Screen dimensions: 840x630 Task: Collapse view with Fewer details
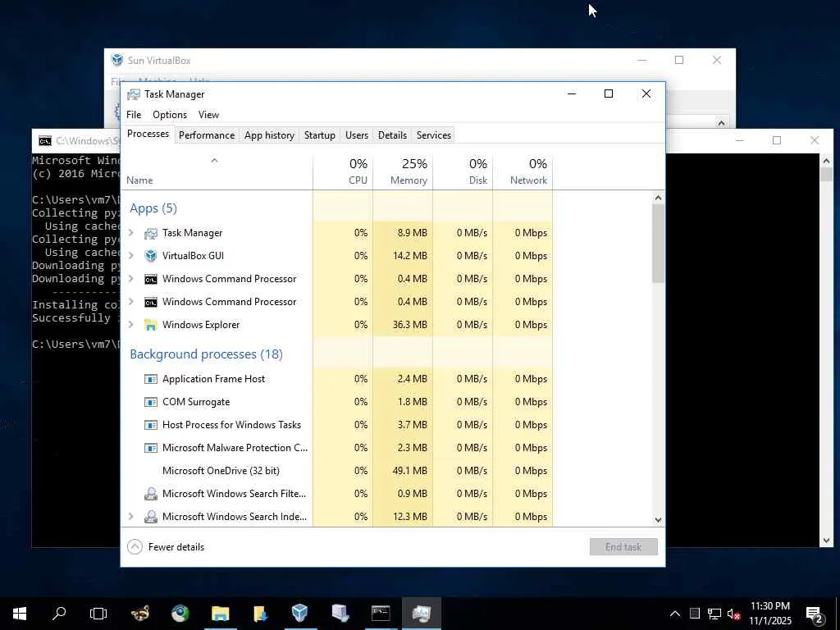click(x=166, y=547)
